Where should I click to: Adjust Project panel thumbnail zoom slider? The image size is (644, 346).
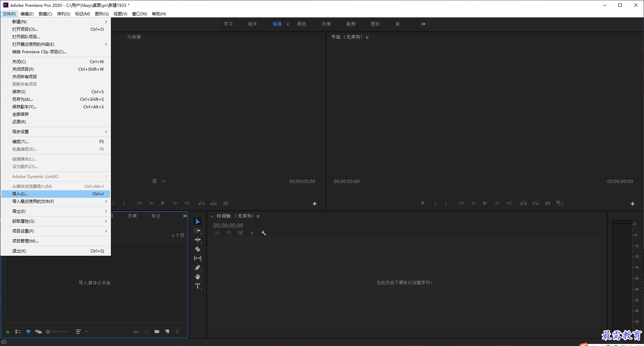point(58,332)
